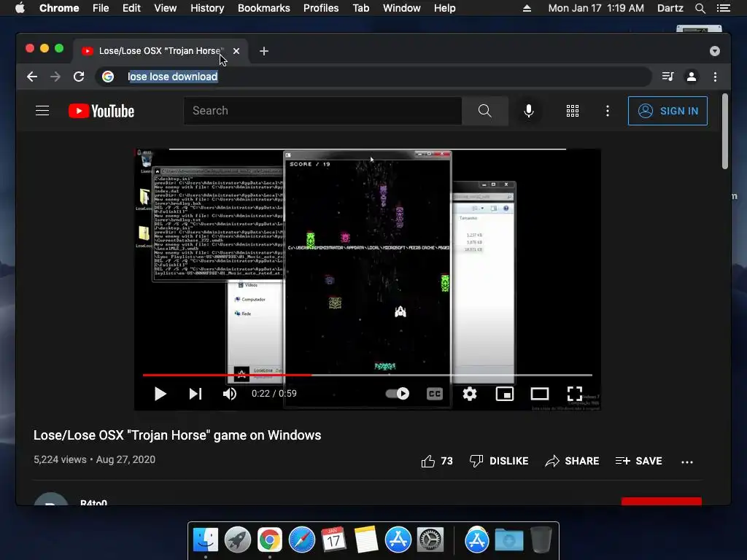
Task: Open Calendar from the Dock
Action: click(333, 540)
